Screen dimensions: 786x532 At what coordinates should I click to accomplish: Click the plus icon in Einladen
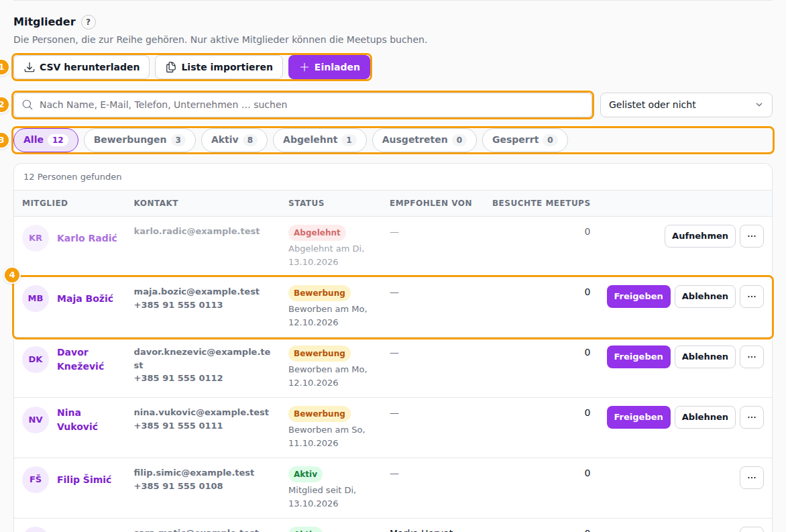(304, 67)
